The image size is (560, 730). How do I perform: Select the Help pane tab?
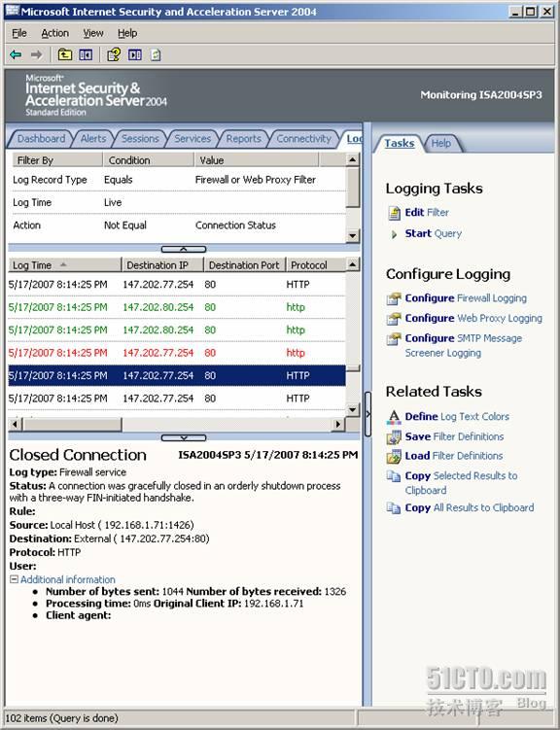440,144
